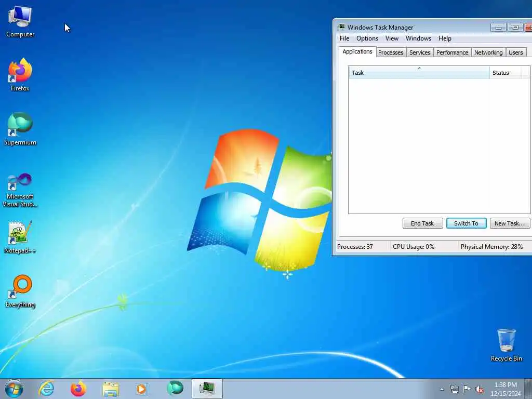Sort by the Task column header

point(419,72)
